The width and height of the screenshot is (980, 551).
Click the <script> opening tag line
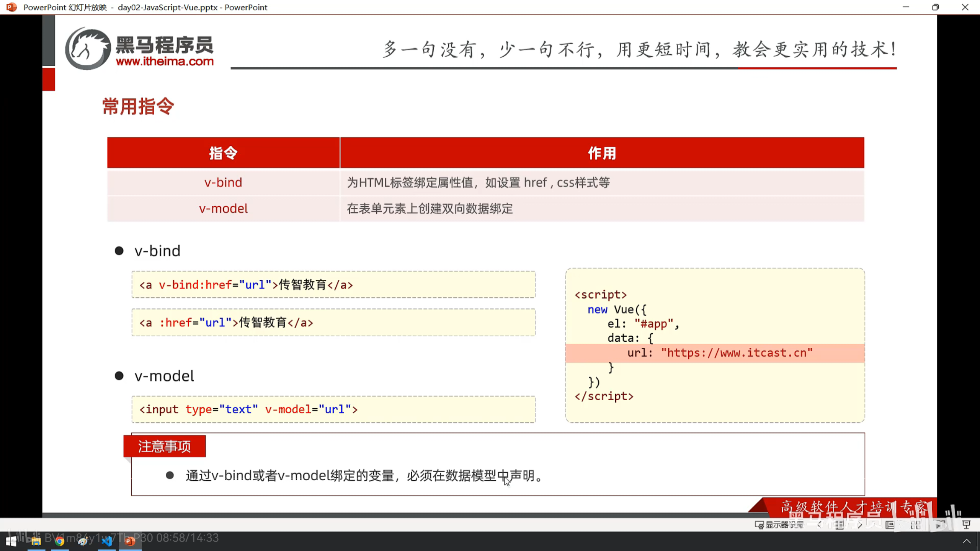pos(601,295)
